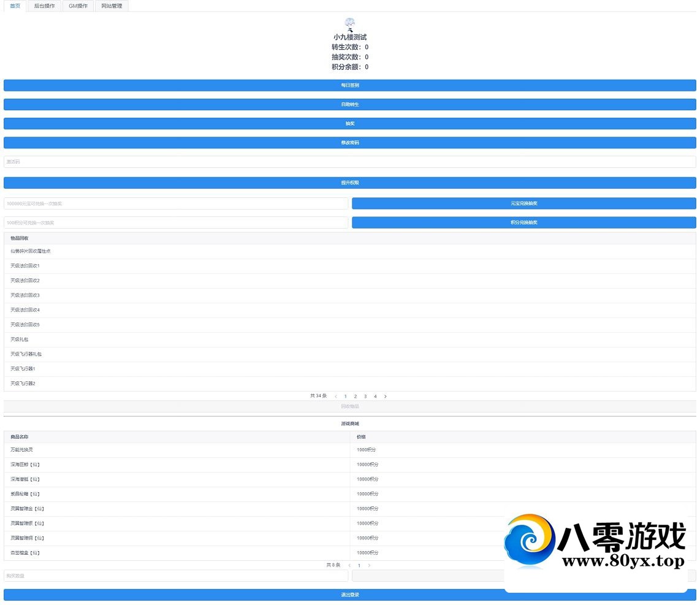
Task: Click the 提升权限 button
Action: [x=350, y=183]
